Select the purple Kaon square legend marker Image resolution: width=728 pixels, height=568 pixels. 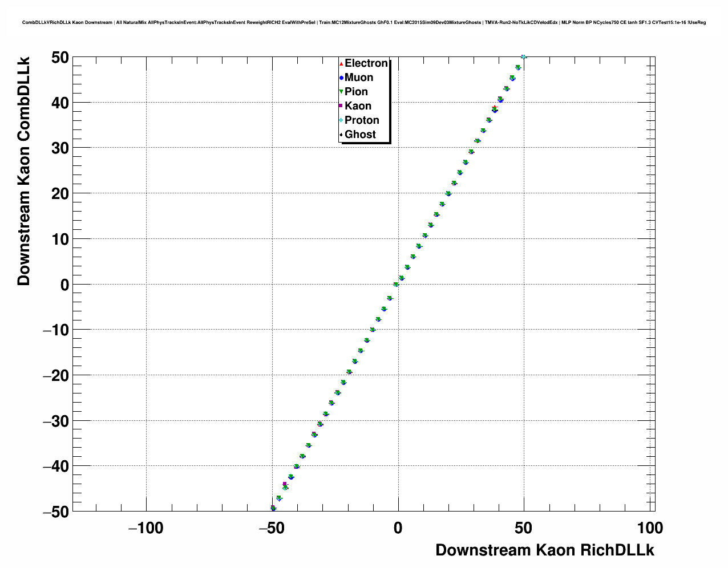point(341,106)
